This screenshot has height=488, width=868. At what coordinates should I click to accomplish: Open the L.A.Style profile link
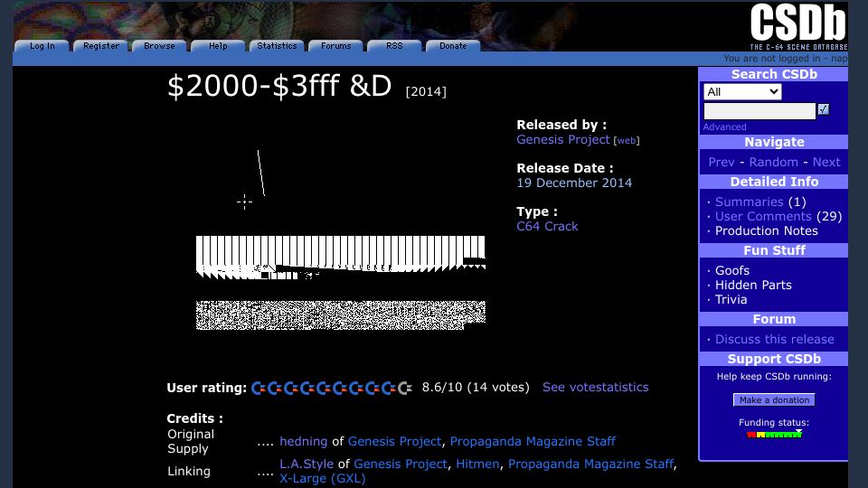point(307,464)
